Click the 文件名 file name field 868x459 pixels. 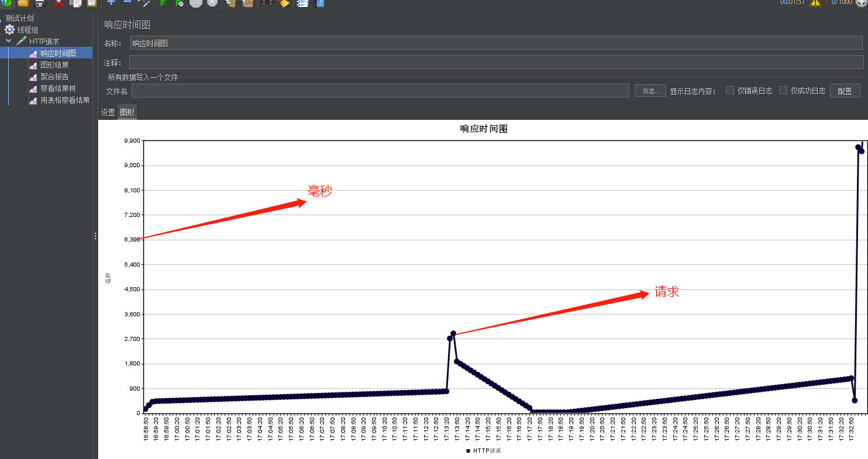click(380, 91)
